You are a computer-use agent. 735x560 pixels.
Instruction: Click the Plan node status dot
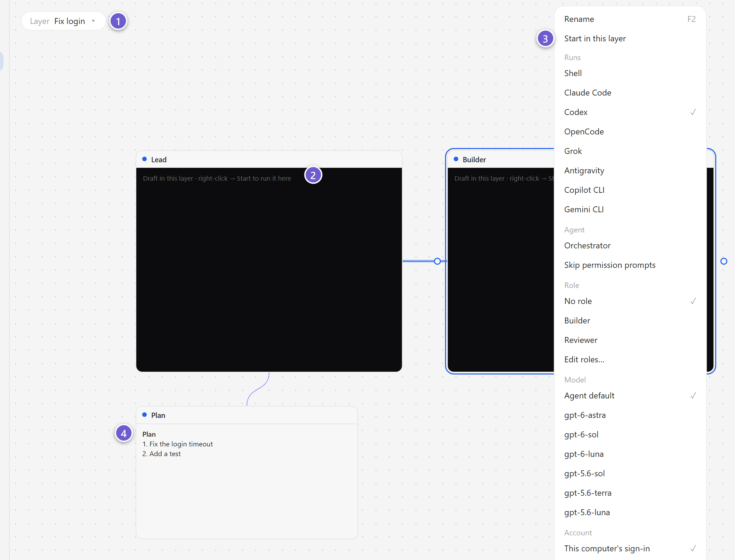145,415
